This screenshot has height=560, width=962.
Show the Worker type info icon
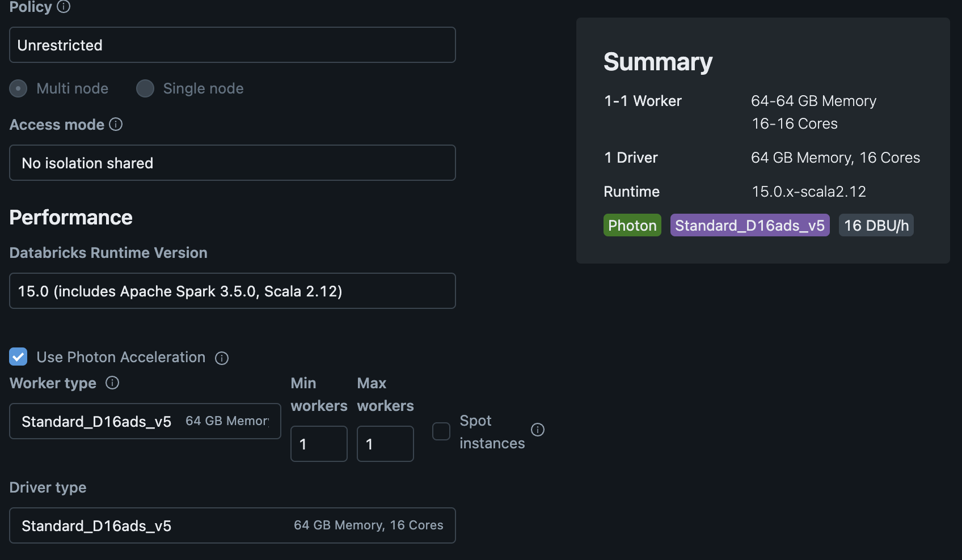click(x=112, y=383)
